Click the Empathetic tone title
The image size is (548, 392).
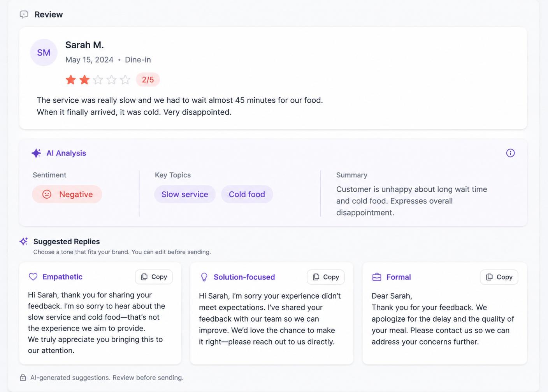tap(62, 277)
